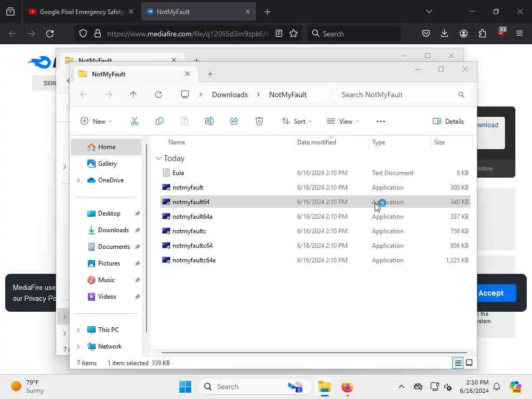Select the front NotMyFault Explorer tab
This screenshot has width=532, height=399.
point(135,74)
